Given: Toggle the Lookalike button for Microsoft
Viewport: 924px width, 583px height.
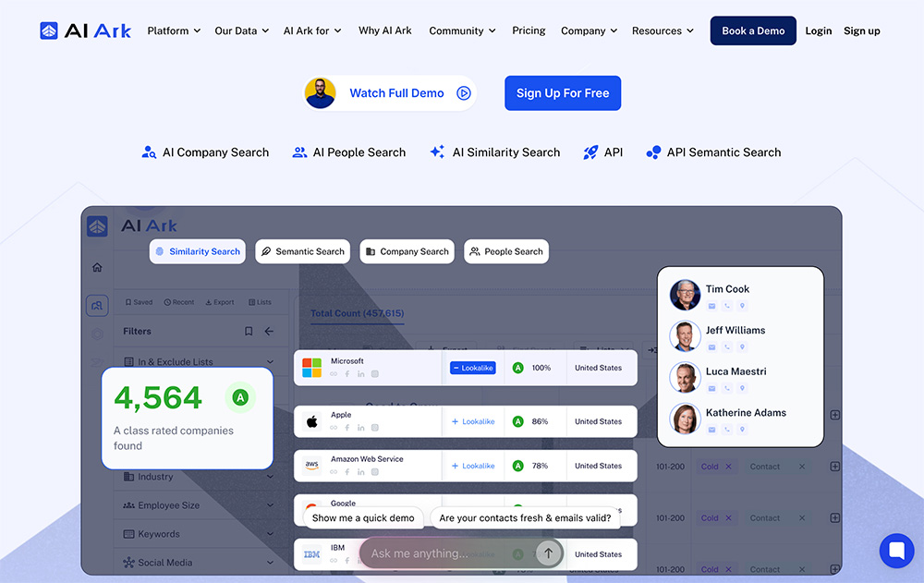Looking at the screenshot, I should [473, 368].
